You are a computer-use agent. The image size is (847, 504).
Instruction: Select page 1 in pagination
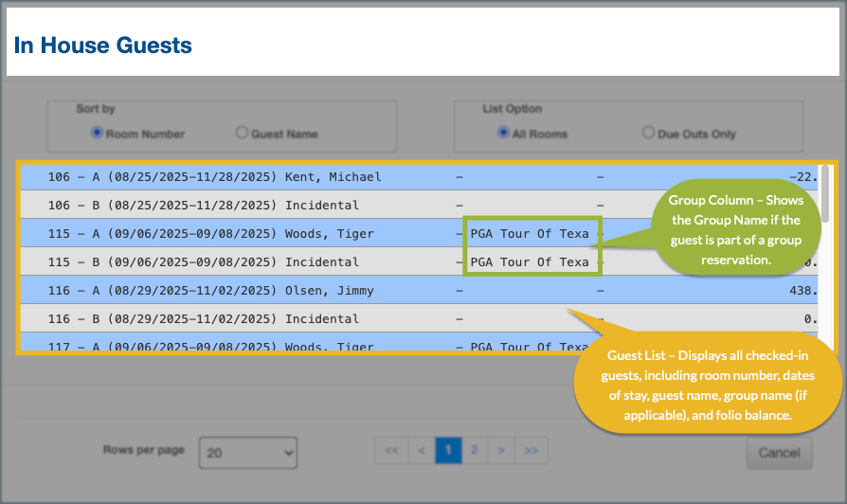pos(448,452)
